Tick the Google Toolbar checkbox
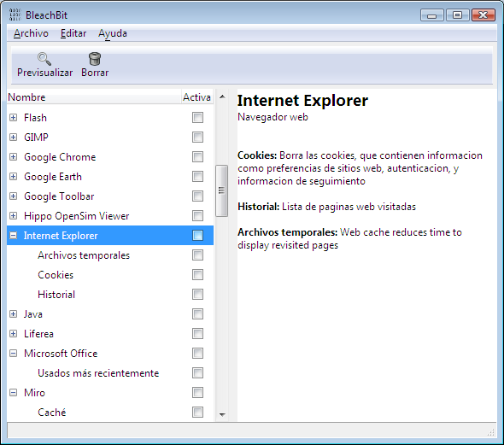Viewport: 504px width, 445px height. click(197, 196)
